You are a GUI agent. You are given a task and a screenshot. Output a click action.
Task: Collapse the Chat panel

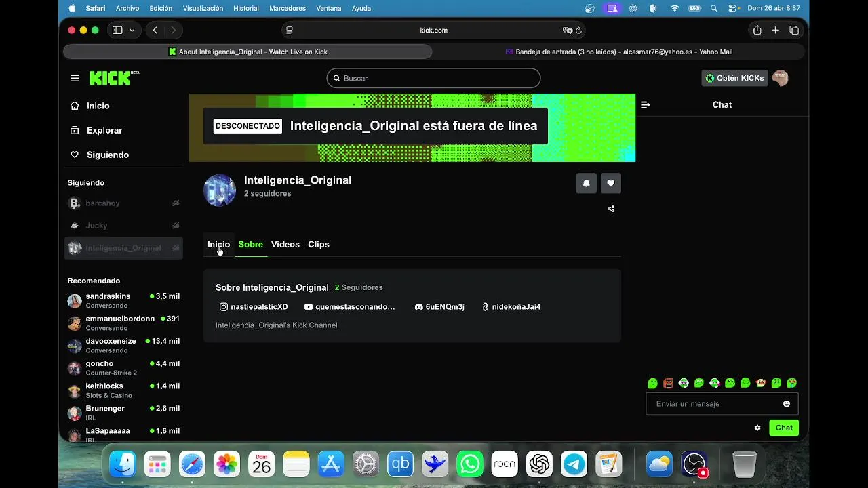point(645,105)
